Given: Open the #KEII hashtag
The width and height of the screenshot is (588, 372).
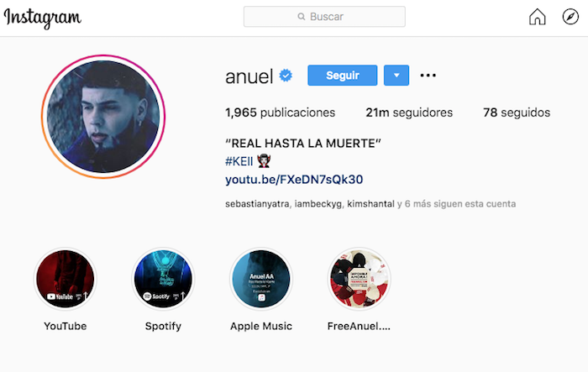Looking at the screenshot, I should (239, 161).
